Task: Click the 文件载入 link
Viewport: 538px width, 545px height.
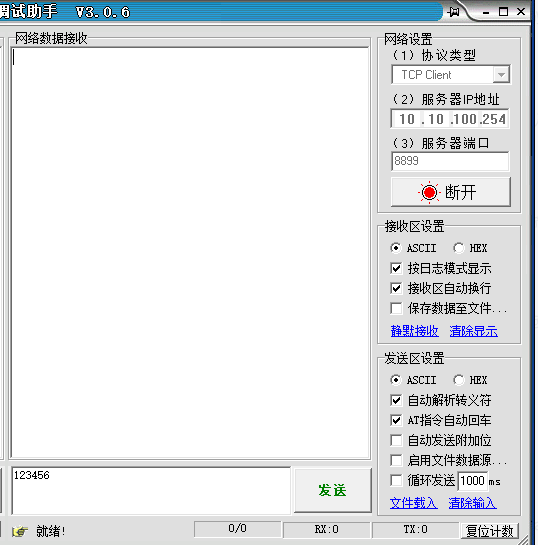Action: 414,503
